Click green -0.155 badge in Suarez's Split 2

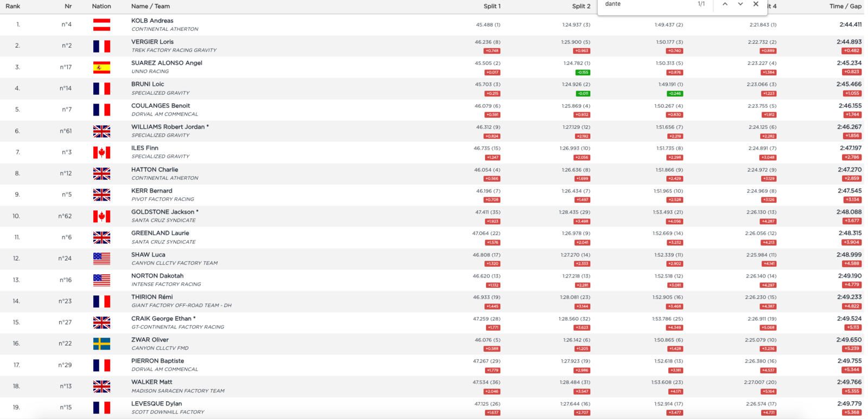click(582, 72)
